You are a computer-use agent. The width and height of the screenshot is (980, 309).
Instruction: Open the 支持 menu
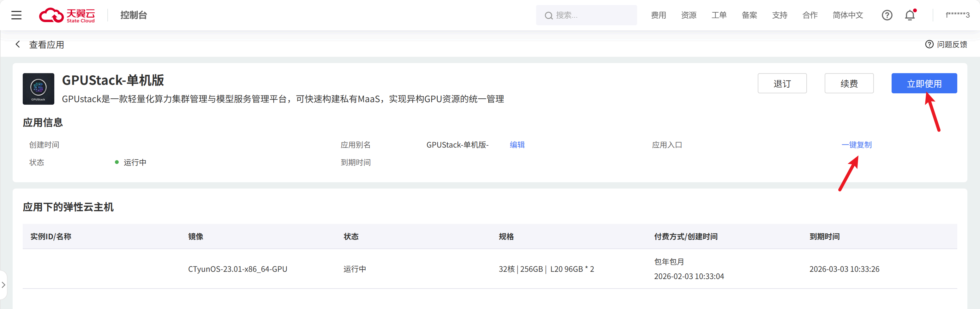click(x=780, y=15)
